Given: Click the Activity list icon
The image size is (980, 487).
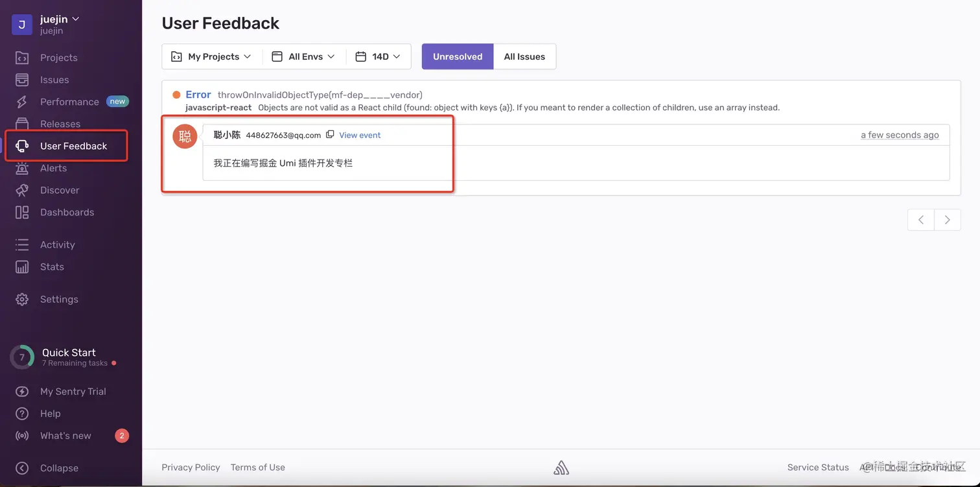Looking at the screenshot, I should [22, 244].
